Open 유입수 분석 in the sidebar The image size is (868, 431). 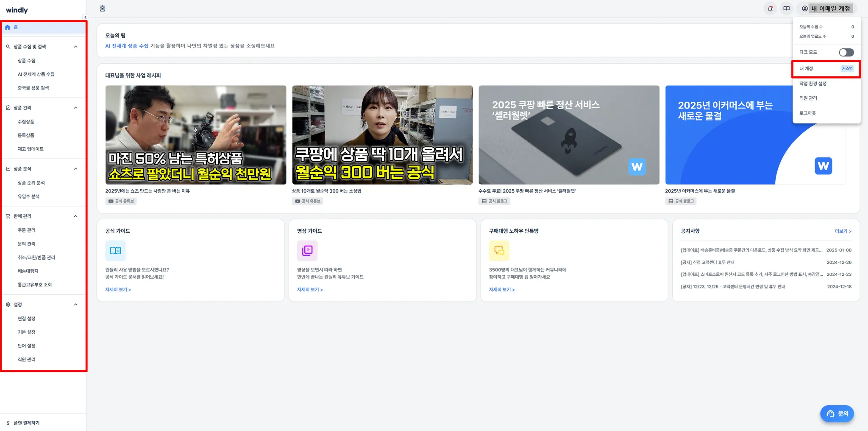click(x=28, y=196)
